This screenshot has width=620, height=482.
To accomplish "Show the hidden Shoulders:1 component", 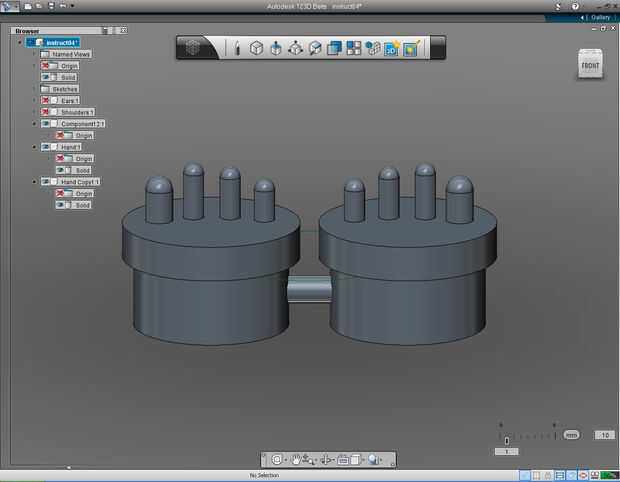I will tap(46, 112).
